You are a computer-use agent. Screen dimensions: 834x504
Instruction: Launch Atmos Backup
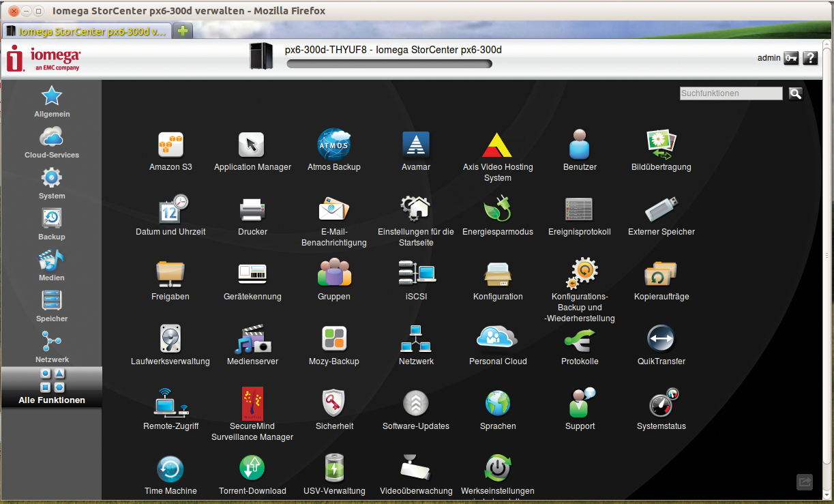point(334,145)
